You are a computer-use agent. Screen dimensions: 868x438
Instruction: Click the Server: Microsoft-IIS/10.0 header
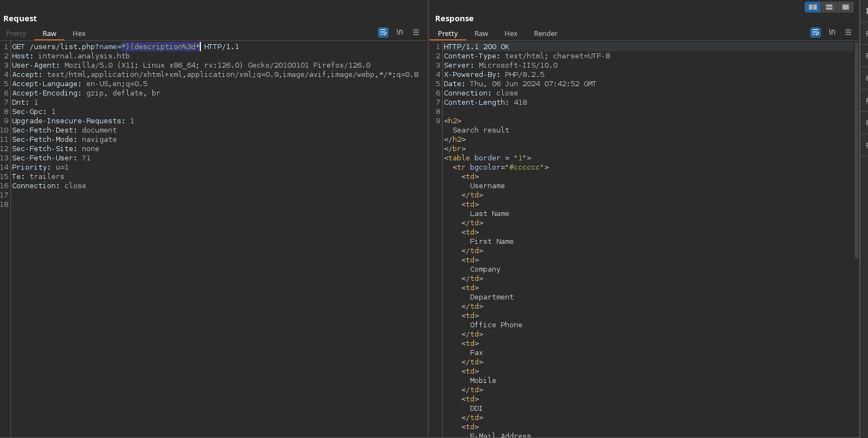coord(501,65)
